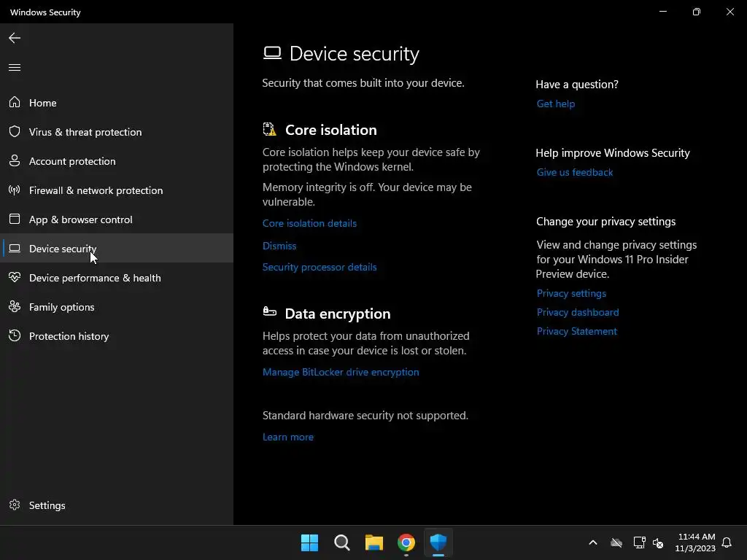Show hidden system tray icons
747x560 pixels.
pos(592,542)
